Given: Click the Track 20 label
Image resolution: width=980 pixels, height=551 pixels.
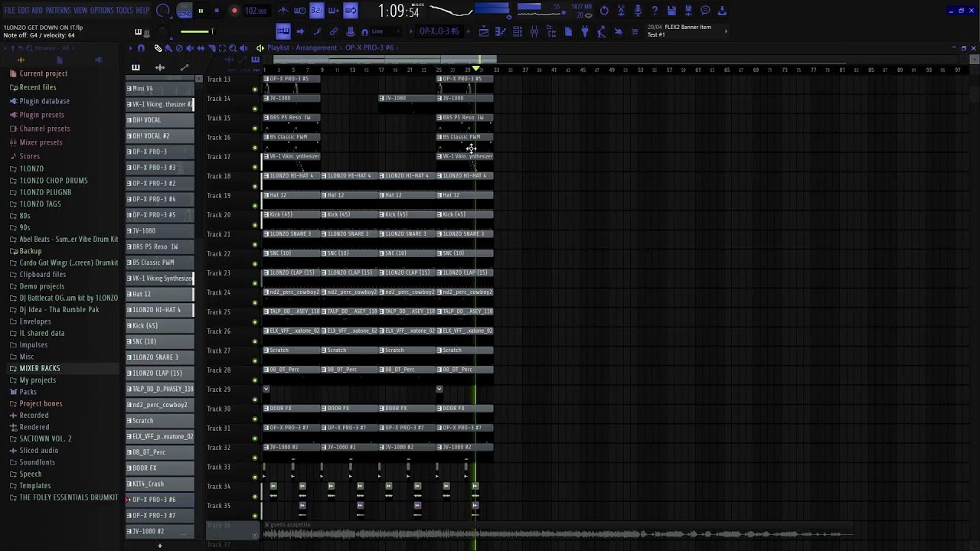Looking at the screenshot, I should pos(218,215).
